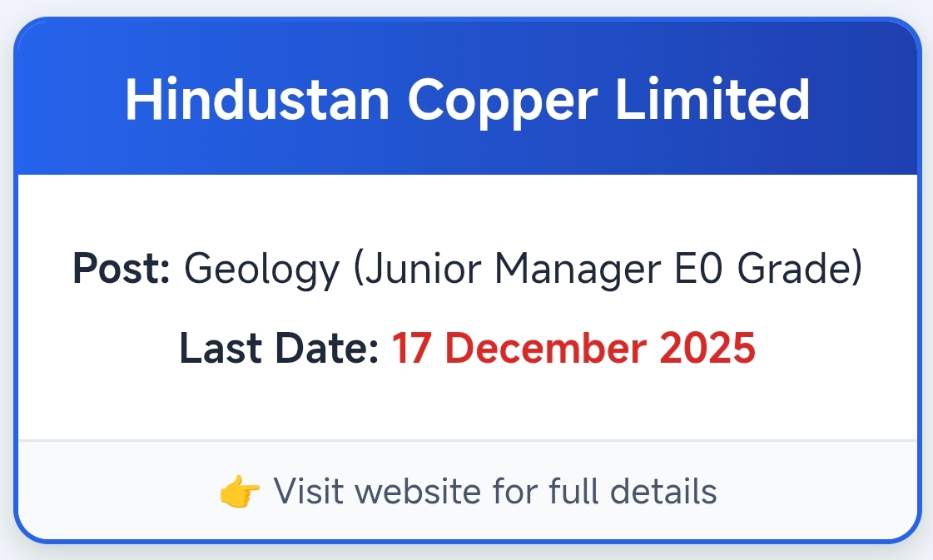Screen dimensions: 933x560
Task: Click the year 2025 in the red date
Action: point(707,349)
